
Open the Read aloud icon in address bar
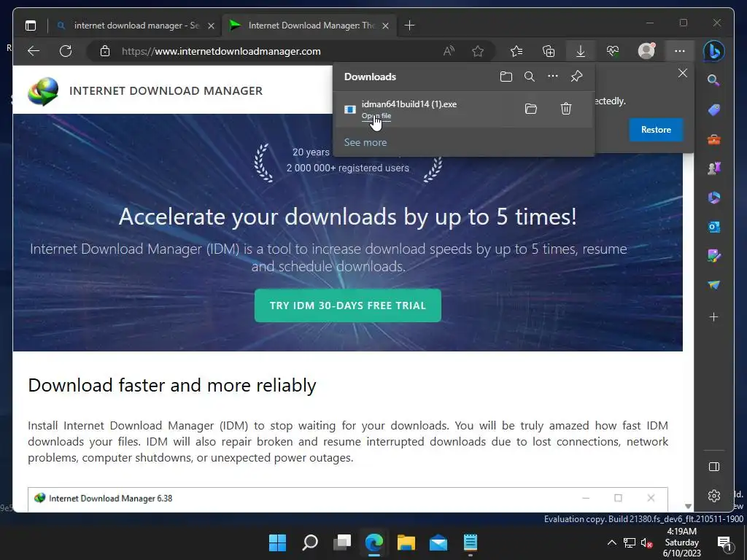tap(449, 51)
